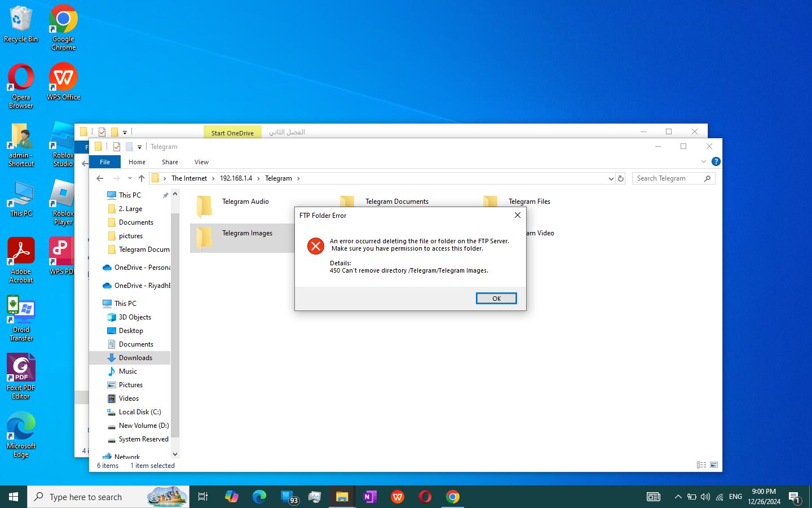Screen dimensions: 812x508
Task: Open the View ribbon tab
Action: point(201,162)
